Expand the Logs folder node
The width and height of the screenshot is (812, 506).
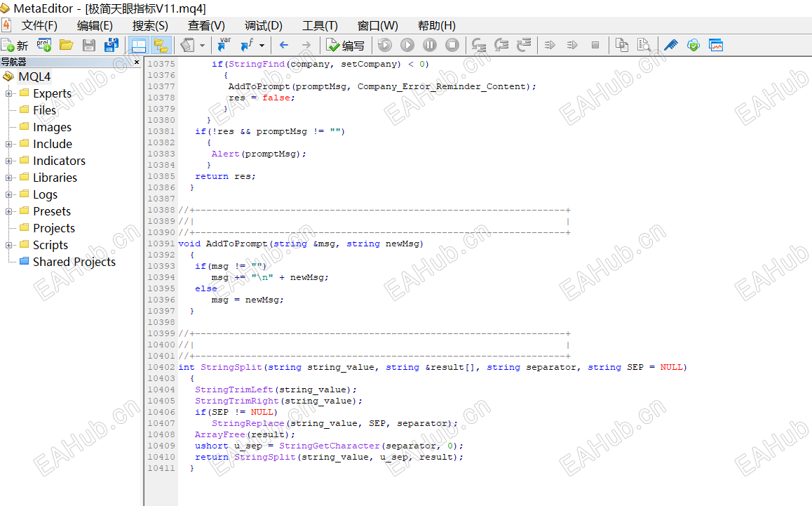point(8,195)
